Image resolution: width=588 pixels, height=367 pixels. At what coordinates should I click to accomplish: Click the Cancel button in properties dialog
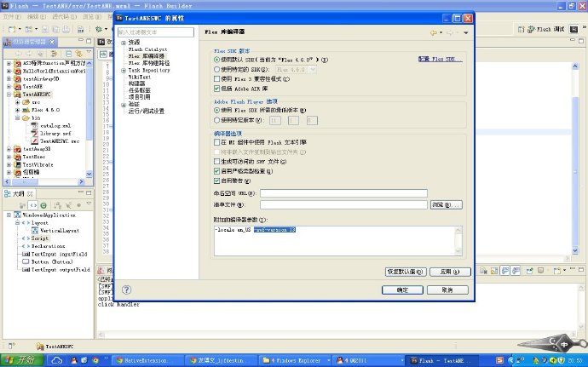coord(447,290)
